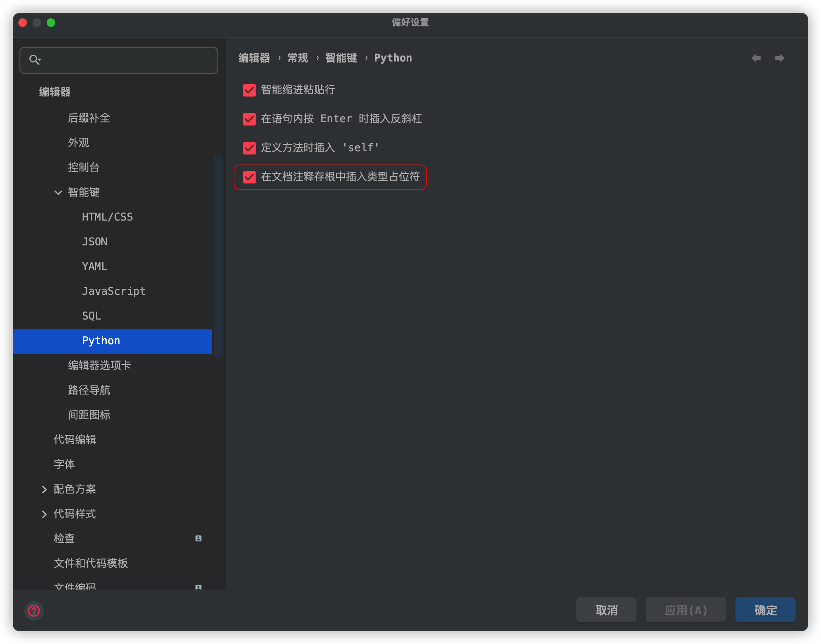
Task: Open 常规 from the breadcrumb path
Action: [297, 58]
